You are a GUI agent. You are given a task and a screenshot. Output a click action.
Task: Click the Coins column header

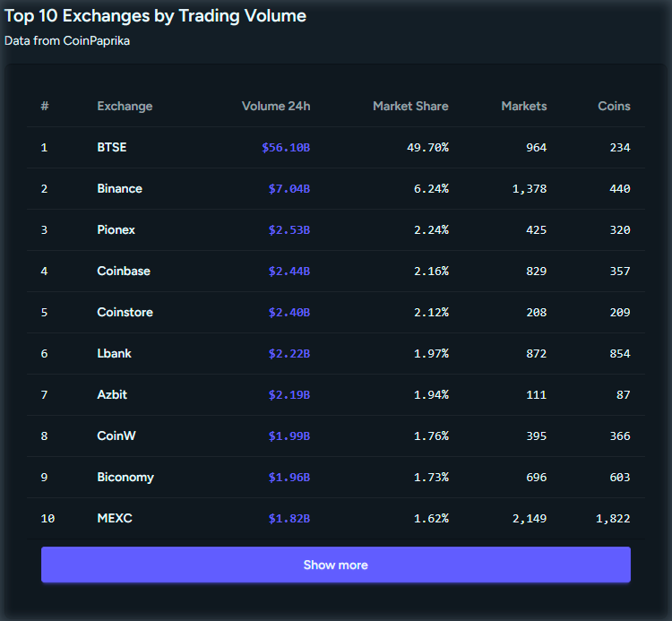tap(614, 106)
